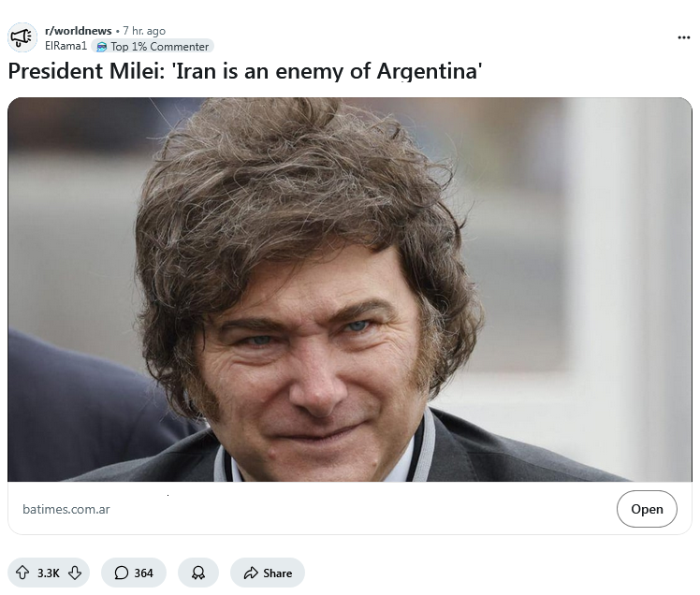Image resolution: width=700 pixels, height=595 pixels.
Task: Upvote the post with the up arrow
Action: [22, 573]
